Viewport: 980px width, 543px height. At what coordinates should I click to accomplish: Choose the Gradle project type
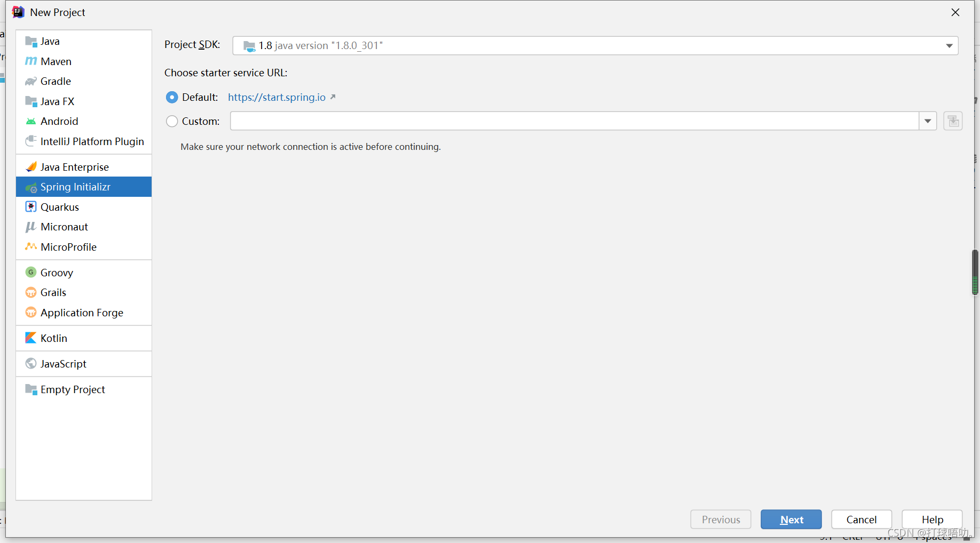click(x=56, y=81)
